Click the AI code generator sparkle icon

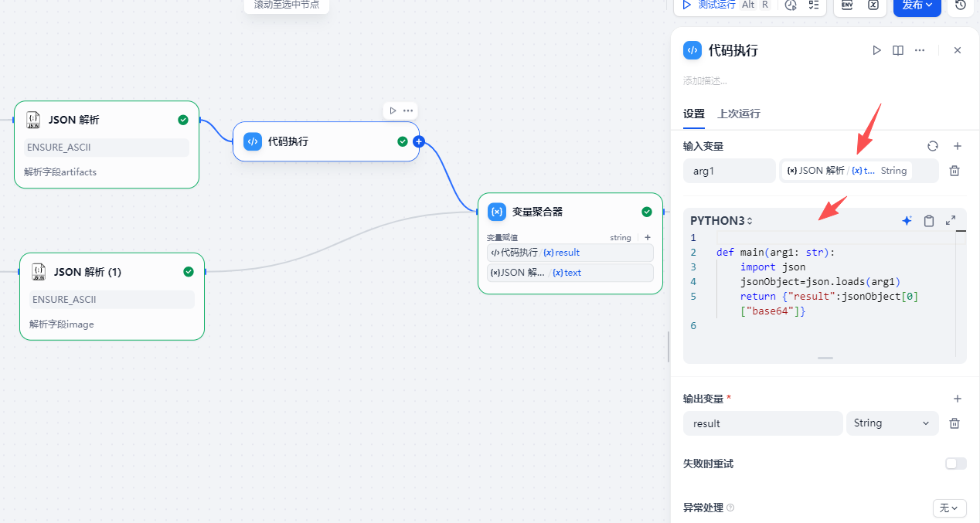907,221
